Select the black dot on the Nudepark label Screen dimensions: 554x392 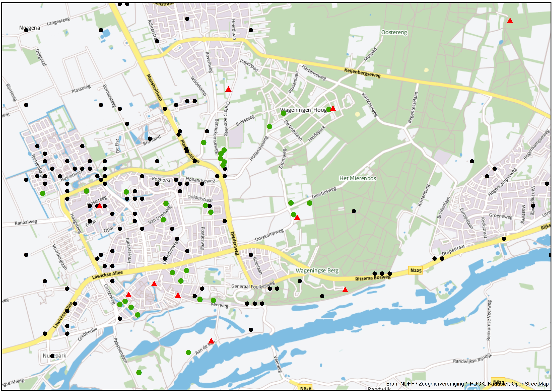point(52,356)
